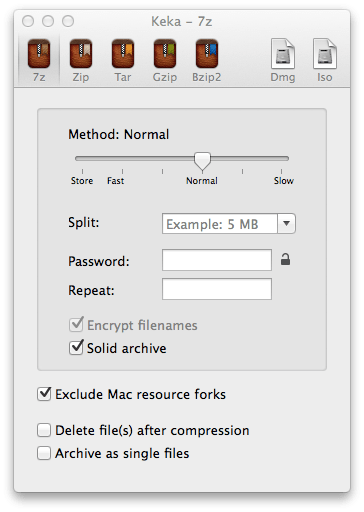Viewport: 364px width, 512px height.
Task: Click the padlock icon beside Password
Action: pyautogui.click(x=285, y=259)
